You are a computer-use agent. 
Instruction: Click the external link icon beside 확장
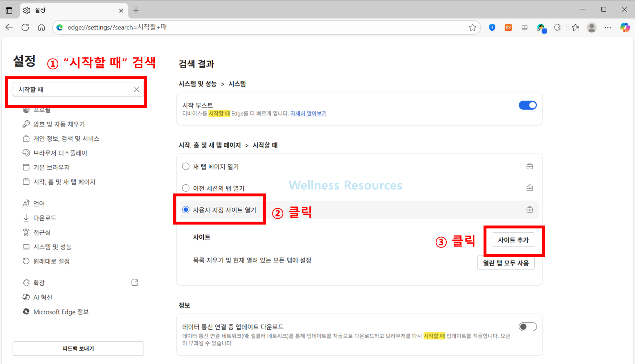point(135,282)
